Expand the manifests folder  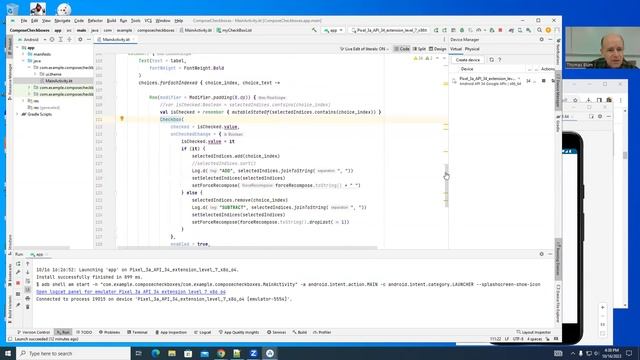[x=23, y=54]
